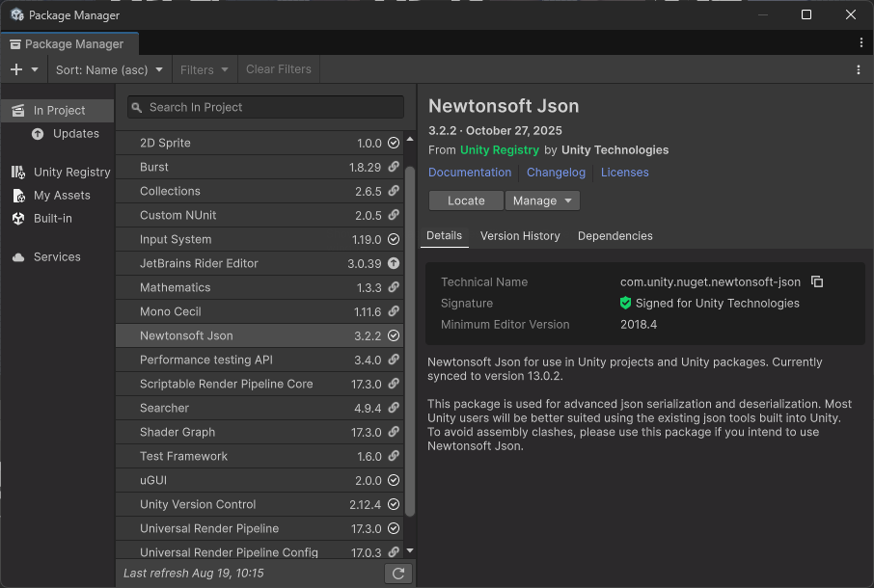Select the Searcher package row
The width and height of the screenshot is (874, 588).
(x=259, y=408)
